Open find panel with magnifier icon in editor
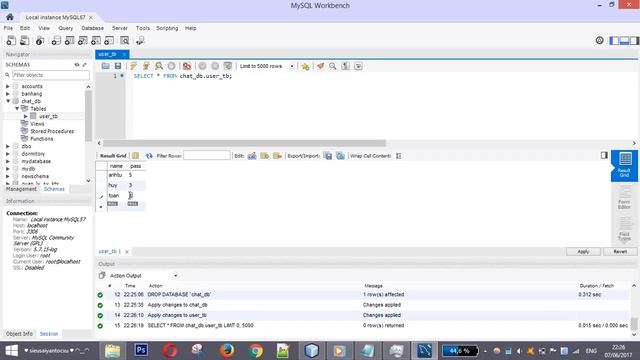Viewport: 640px width, 360px height. [333, 66]
